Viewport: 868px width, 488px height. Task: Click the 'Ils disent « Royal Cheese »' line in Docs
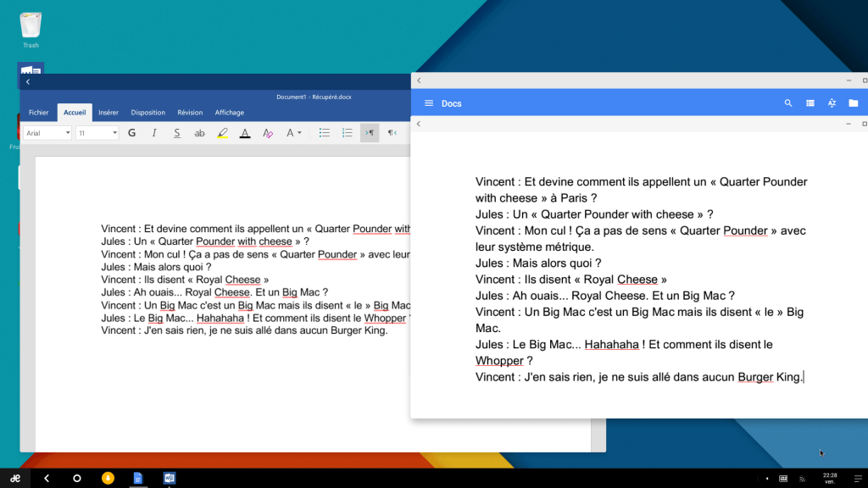point(570,280)
